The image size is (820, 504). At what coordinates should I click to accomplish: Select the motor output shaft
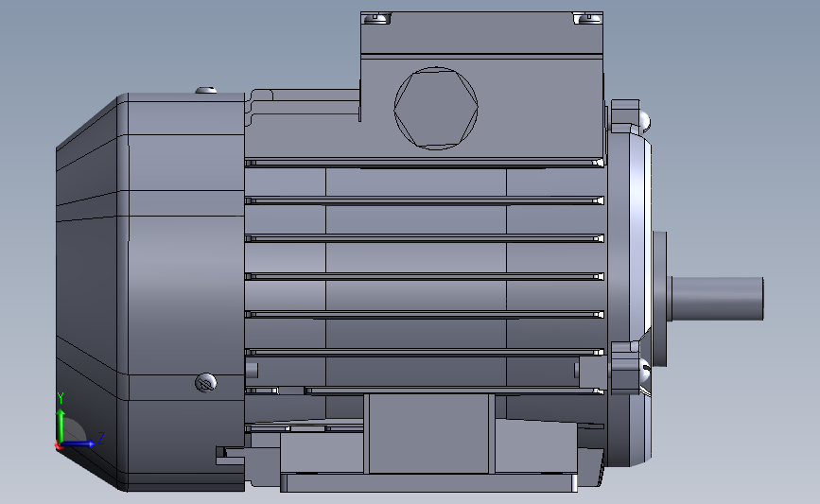tap(718, 299)
